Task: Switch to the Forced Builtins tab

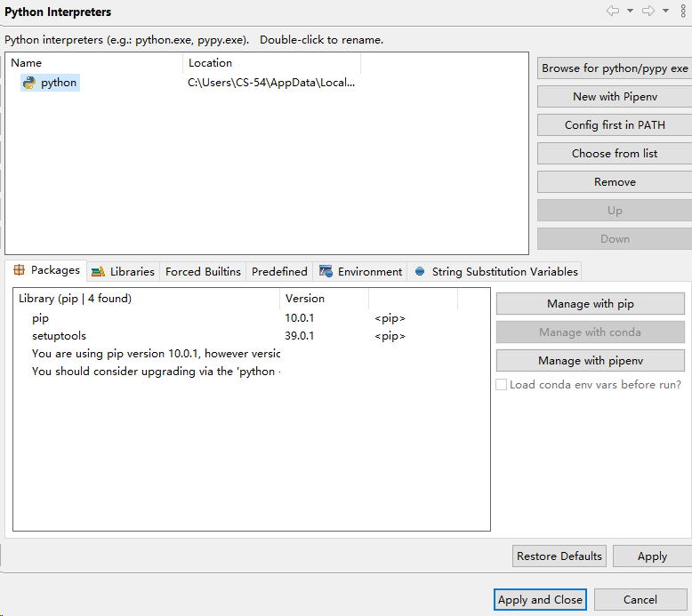Action: pos(203,271)
